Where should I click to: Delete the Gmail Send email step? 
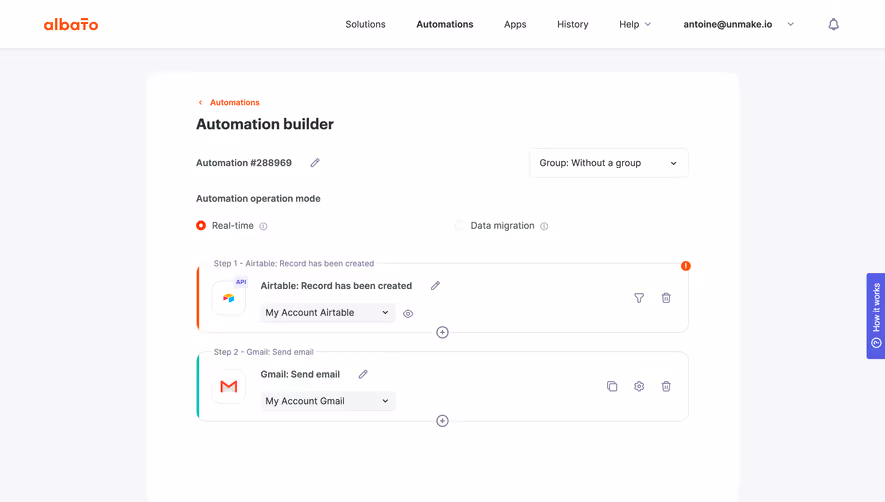pyautogui.click(x=666, y=386)
